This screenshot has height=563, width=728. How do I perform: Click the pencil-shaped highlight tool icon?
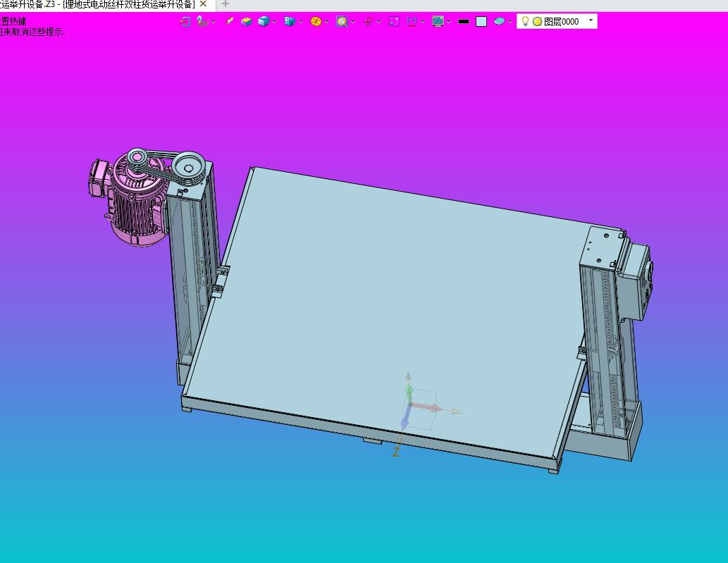coord(229,21)
